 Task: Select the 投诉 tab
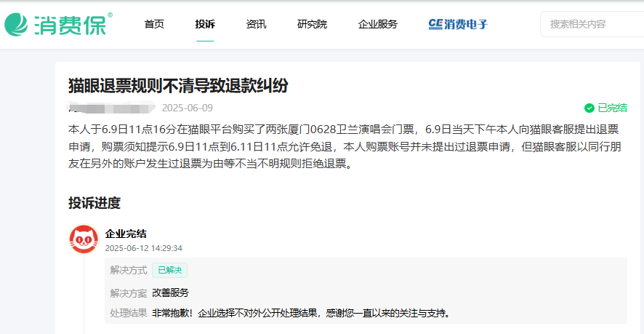pos(205,24)
